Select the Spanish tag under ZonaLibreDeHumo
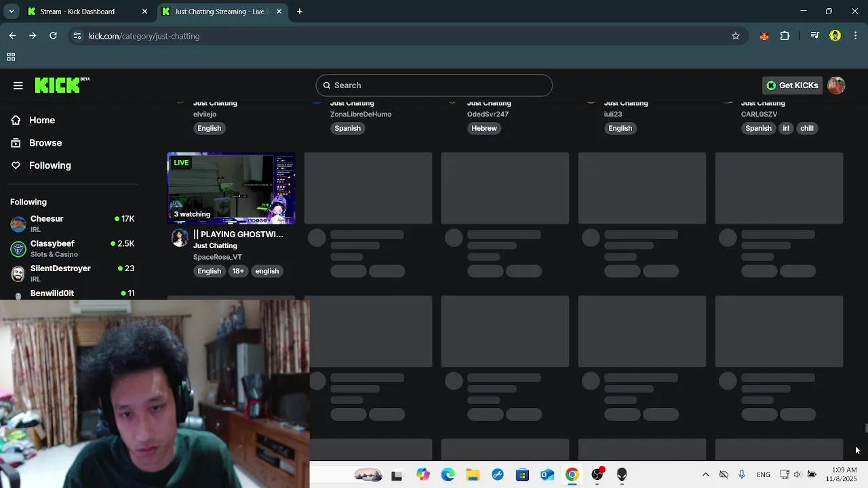This screenshot has height=488, width=868. tap(347, 128)
